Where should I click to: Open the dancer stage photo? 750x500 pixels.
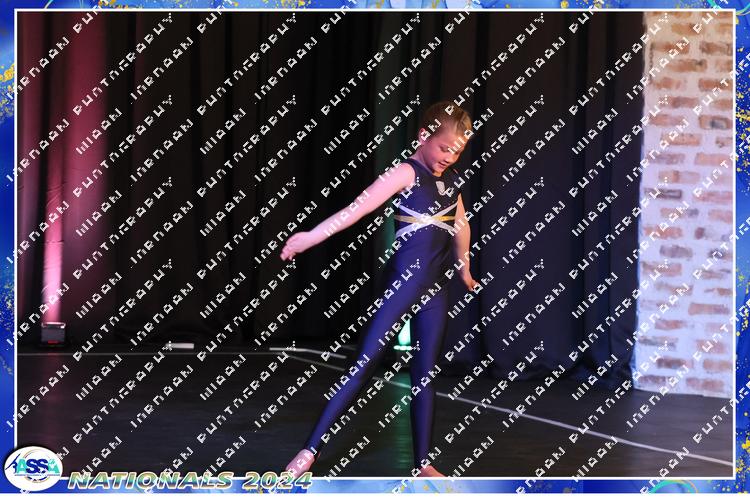click(x=375, y=244)
